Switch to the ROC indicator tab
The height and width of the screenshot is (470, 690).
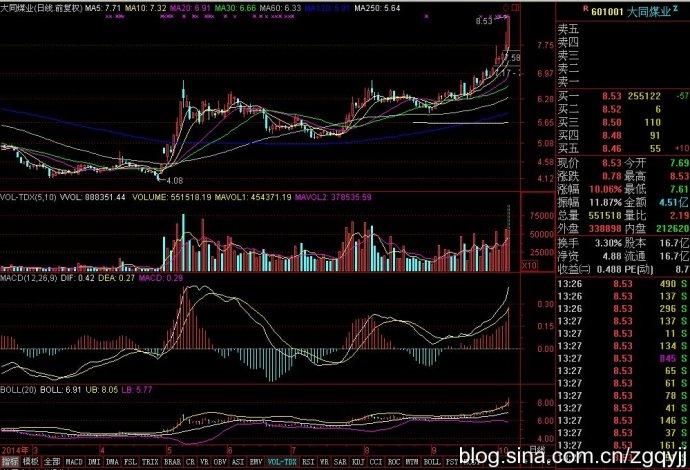[394, 462]
